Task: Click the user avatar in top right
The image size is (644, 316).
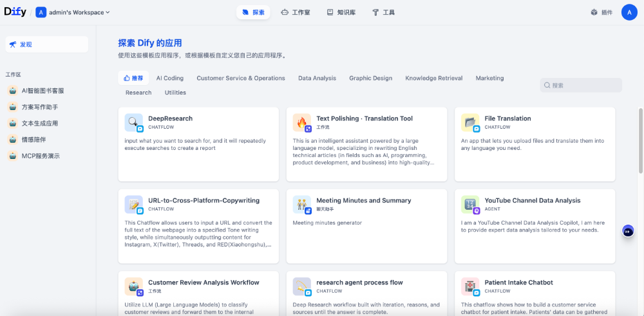Action: (629, 12)
